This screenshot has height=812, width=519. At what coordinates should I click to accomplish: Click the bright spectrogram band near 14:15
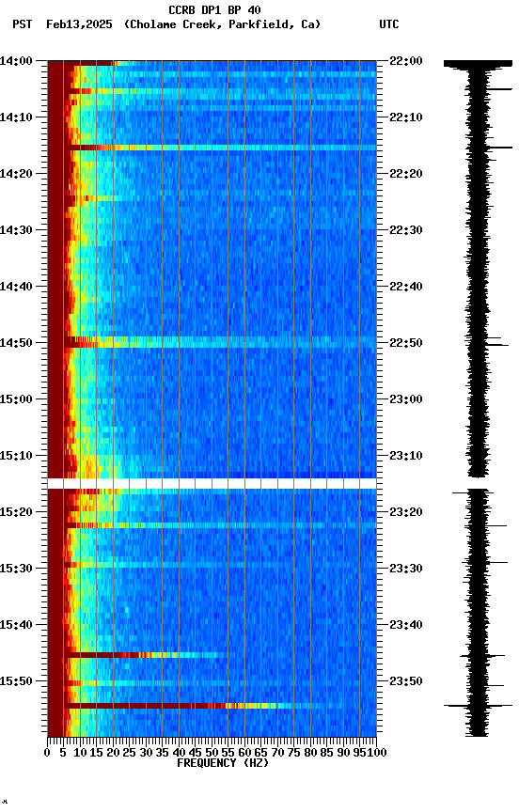pos(212,148)
